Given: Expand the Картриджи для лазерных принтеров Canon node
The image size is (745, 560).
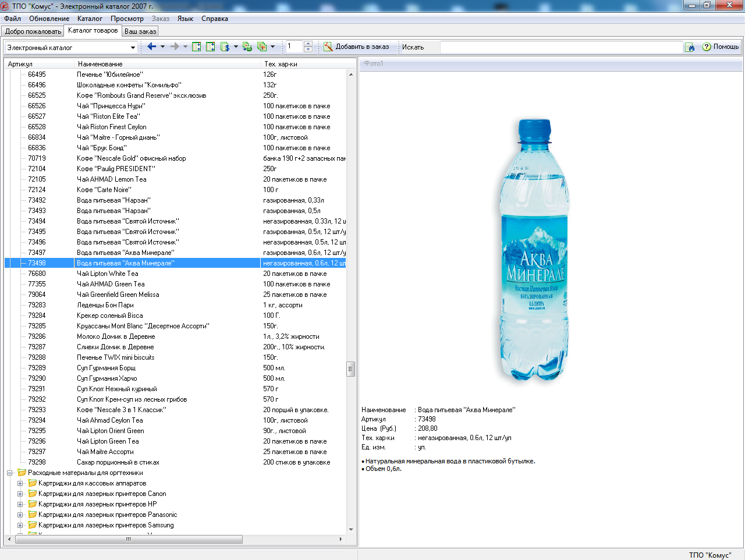Looking at the screenshot, I should tap(20, 494).
